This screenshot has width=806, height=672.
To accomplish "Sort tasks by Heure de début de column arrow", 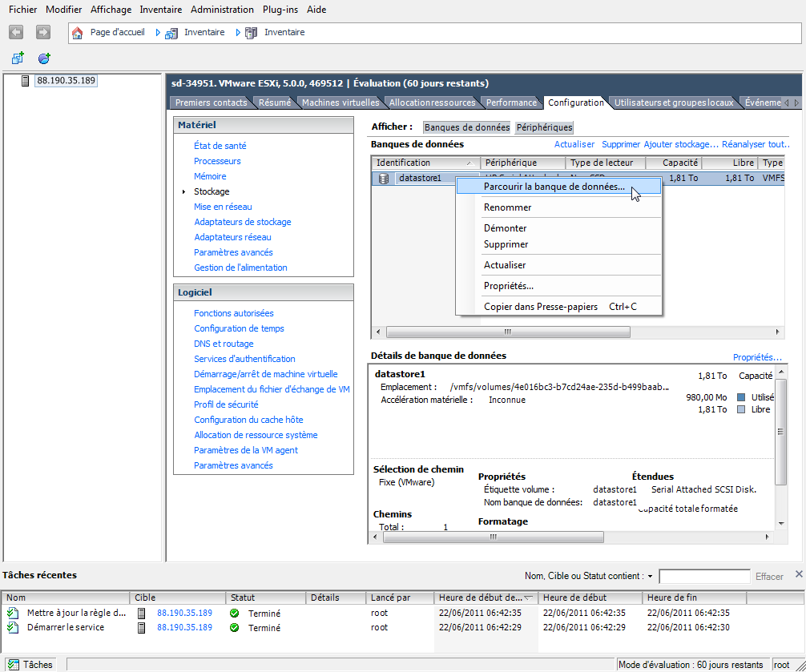I will coord(529,598).
